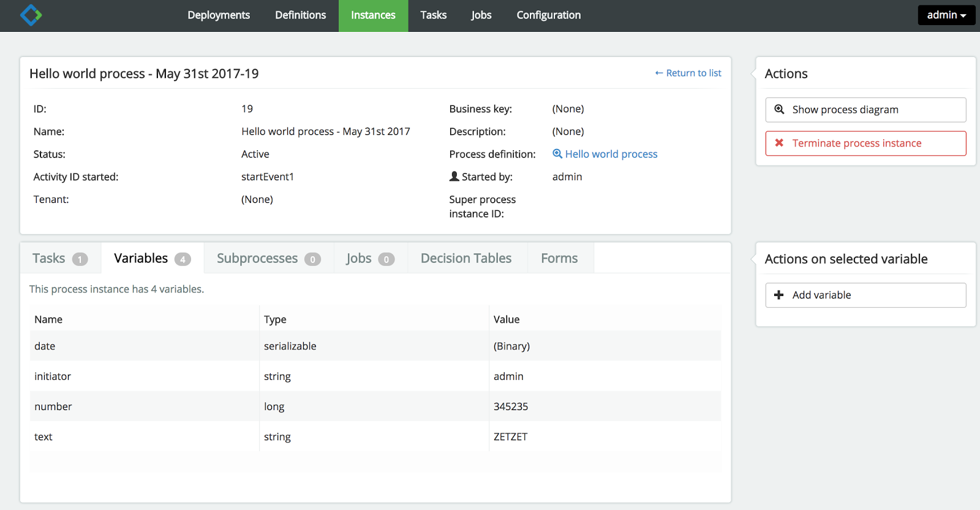
Task: Click Show process diagram button
Action: pyautogui.click(x=865, y=110)
